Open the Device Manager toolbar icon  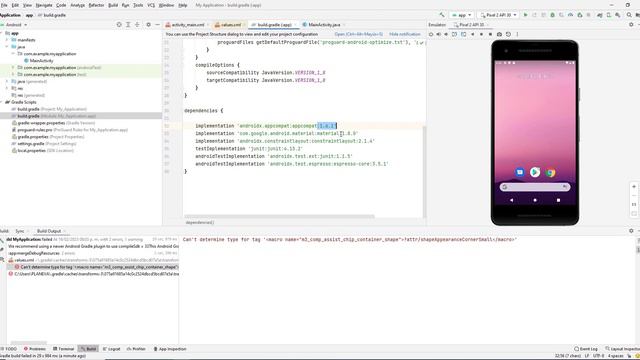pyautogui.click(x=609, y=15)
